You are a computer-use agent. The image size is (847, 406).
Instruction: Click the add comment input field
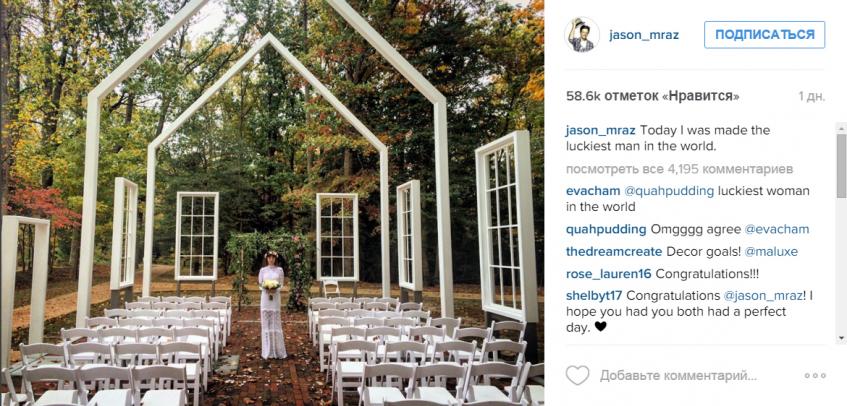(x=678, y=375)
